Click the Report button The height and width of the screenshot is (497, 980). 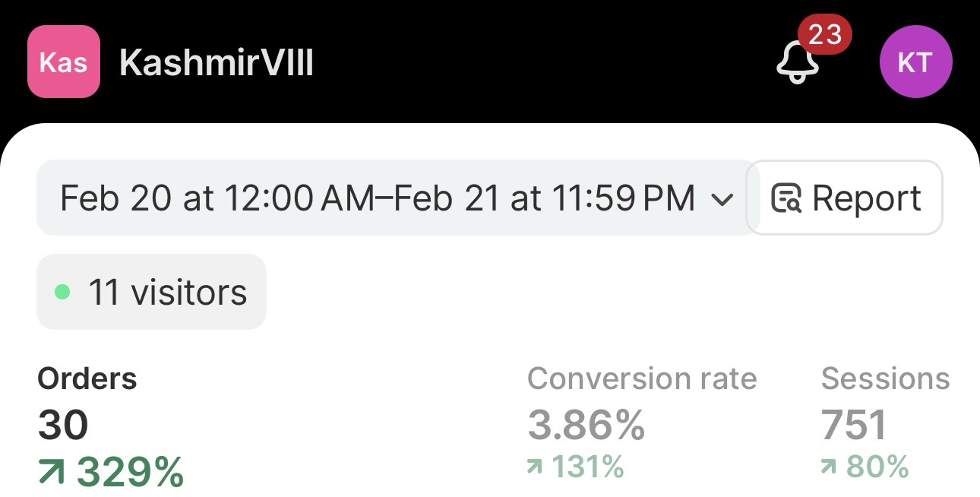pos(846,198)
